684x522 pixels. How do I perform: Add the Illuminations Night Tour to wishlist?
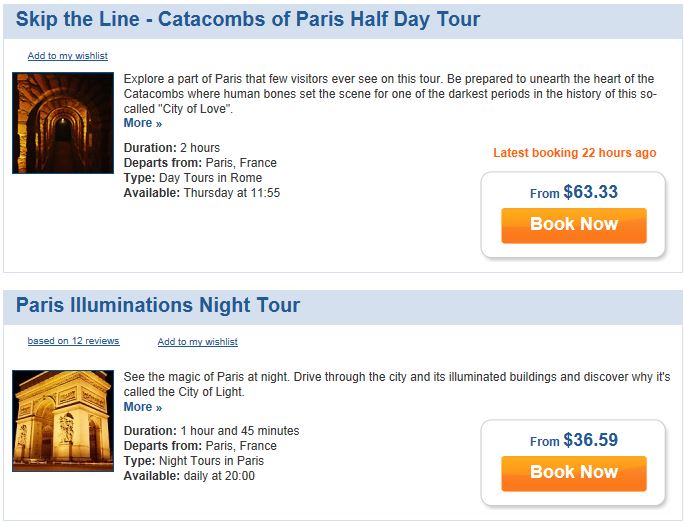(198, 341)
